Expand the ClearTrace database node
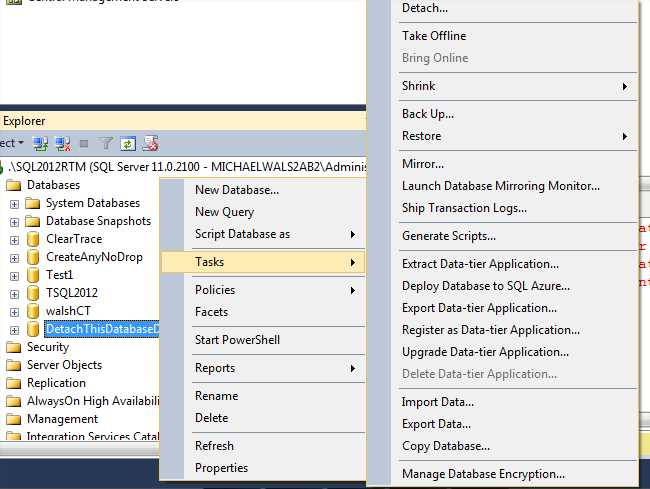650x489 pixels. [x=15, y=240]
